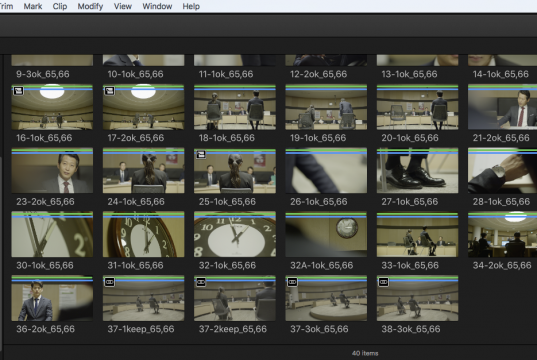The width and height of the screenshot is (537, 360).
Task: Open the Clip menu
Action: pos(60,6)
